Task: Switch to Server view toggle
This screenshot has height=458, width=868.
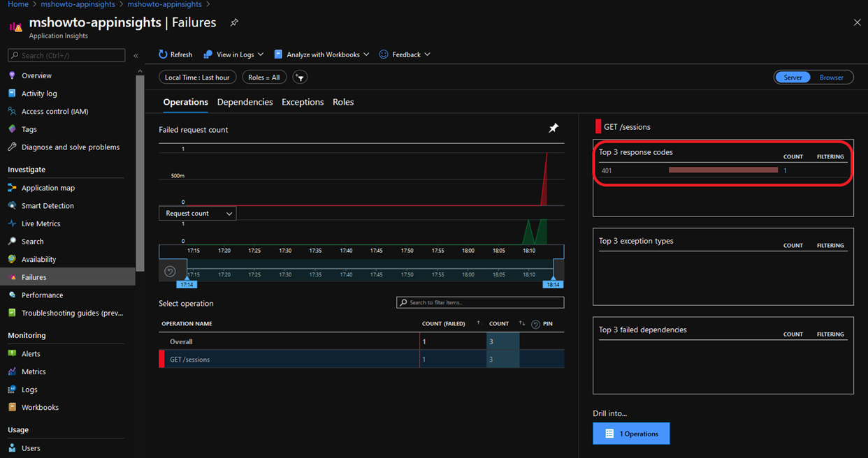Action: 793,77
